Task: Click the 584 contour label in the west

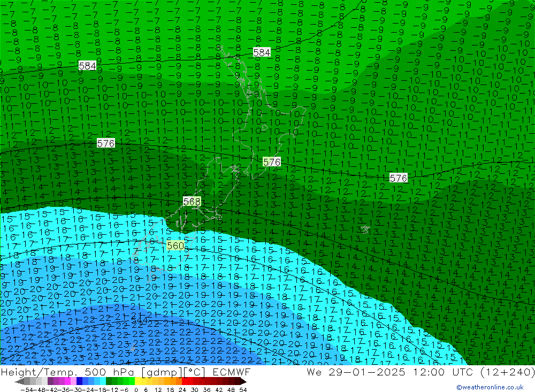Action: 87,65
